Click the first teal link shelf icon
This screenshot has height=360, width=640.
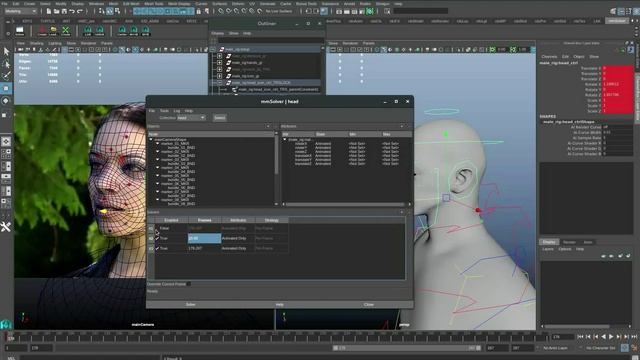point(88,31)
